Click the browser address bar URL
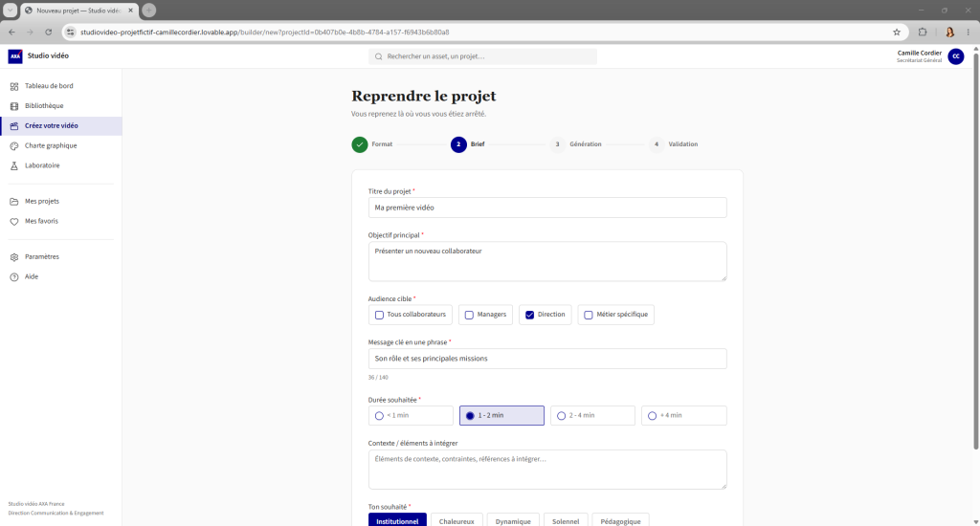Screen dimensions: 980x526 (x=264, y=33)
